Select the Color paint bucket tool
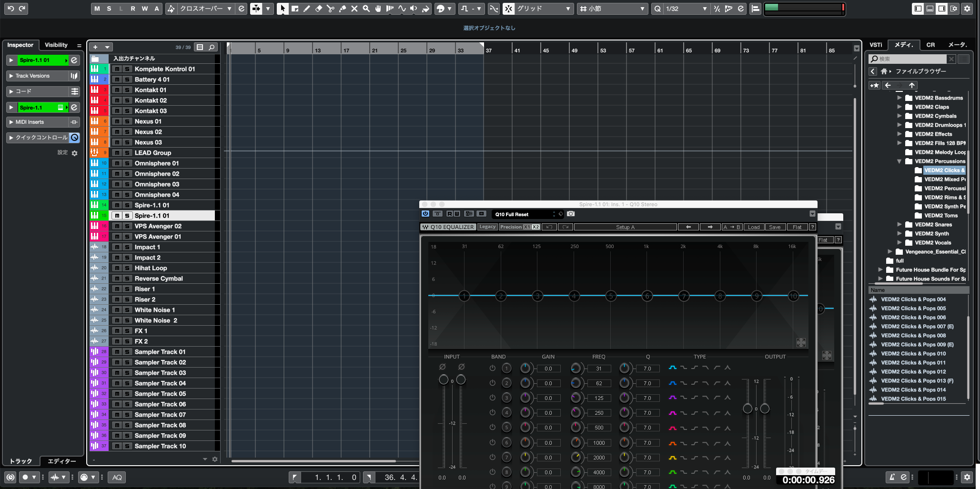This screenshot has height=489, width=980. (425, 9)
